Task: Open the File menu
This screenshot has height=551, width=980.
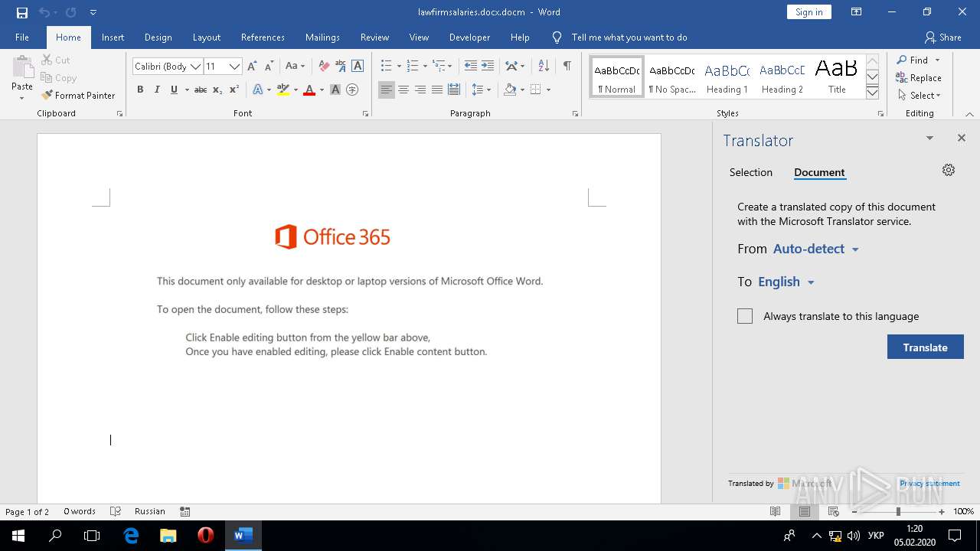Action: 22,37
